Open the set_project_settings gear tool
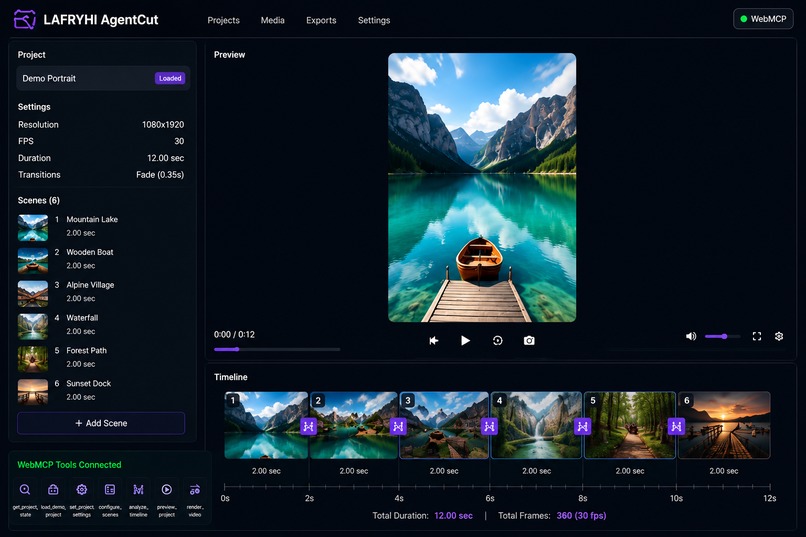This screenshot has width=806, height=537. point(81,489)
